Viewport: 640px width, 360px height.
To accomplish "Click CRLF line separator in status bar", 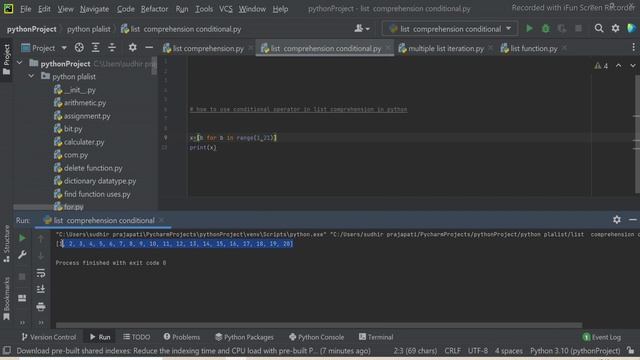I will (x=452, y=351).
